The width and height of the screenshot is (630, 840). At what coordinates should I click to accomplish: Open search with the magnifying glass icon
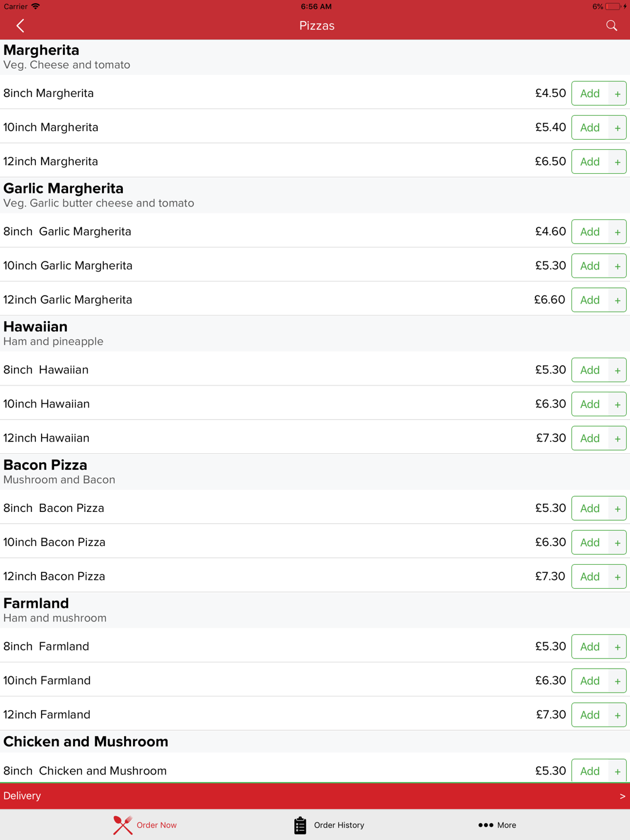click(x=611, y=26)
